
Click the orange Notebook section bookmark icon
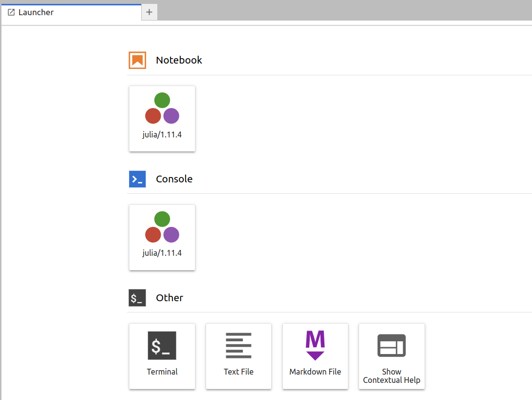pyautogui.click(x=137, y=60)
